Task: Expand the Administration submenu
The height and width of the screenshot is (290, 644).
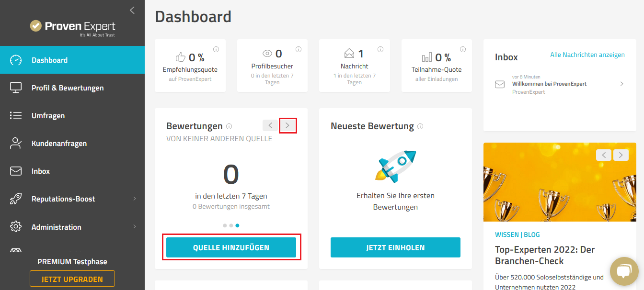Action: pyautogui.click(x=135, y=226)
